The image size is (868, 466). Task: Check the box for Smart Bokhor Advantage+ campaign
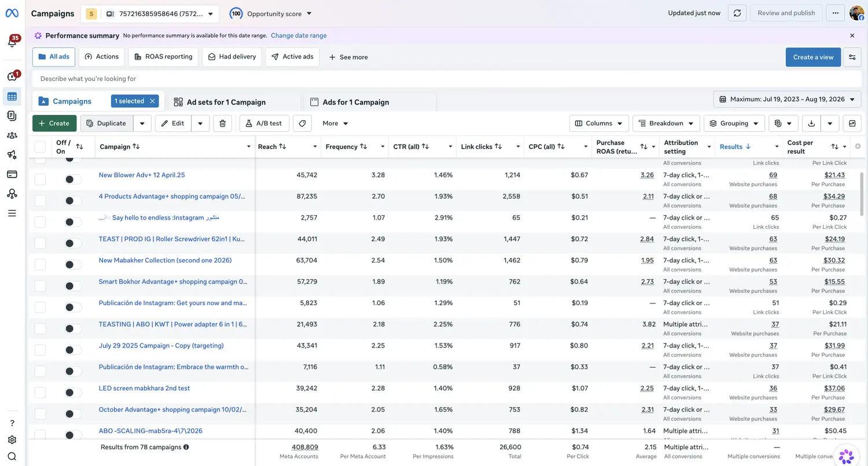pyautogui.click(x=40, y=286)
